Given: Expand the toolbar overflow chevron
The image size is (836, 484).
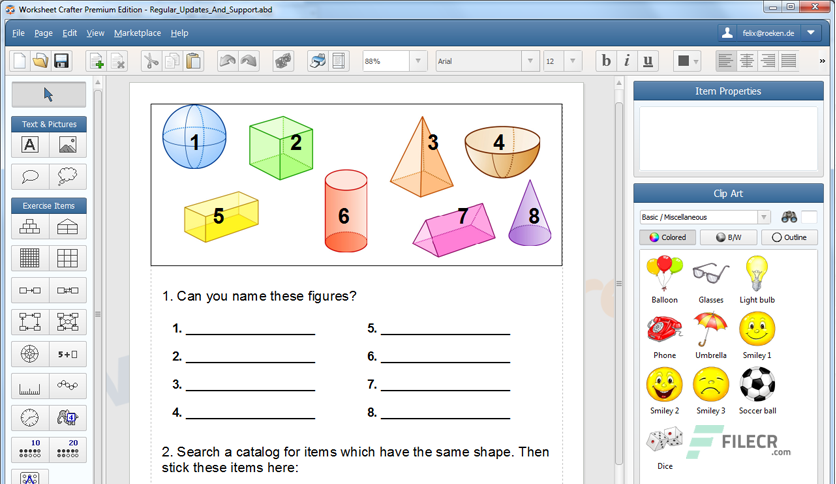Looking at the screenshot, I should click(x=822, y=61).
